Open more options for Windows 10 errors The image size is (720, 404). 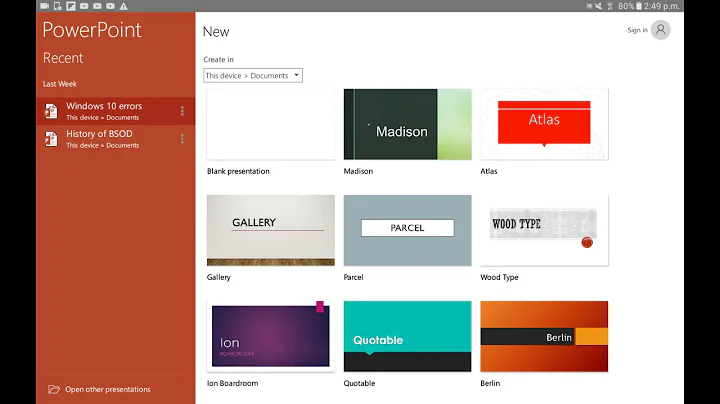[182, 111]
